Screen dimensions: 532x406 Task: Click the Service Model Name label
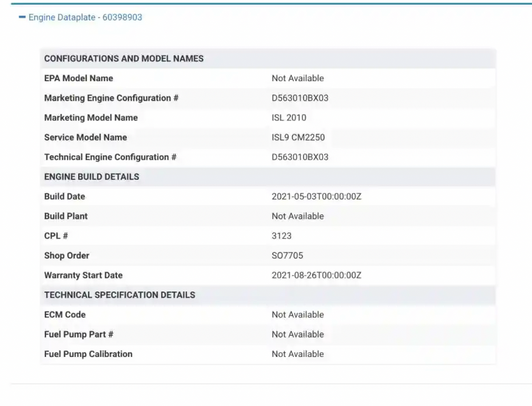tap(85, 138)
